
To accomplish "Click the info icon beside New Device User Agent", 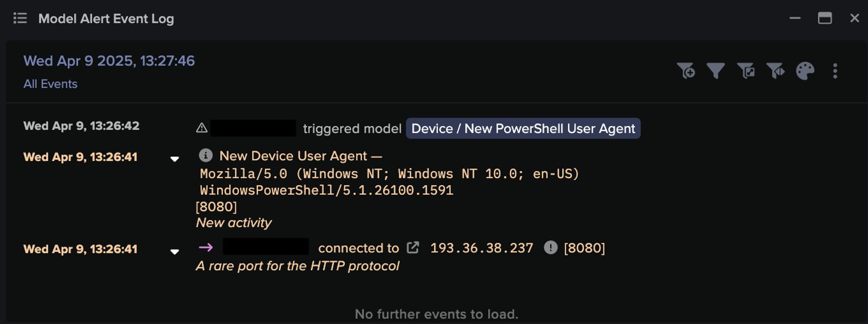I will (x=205, y=155).
